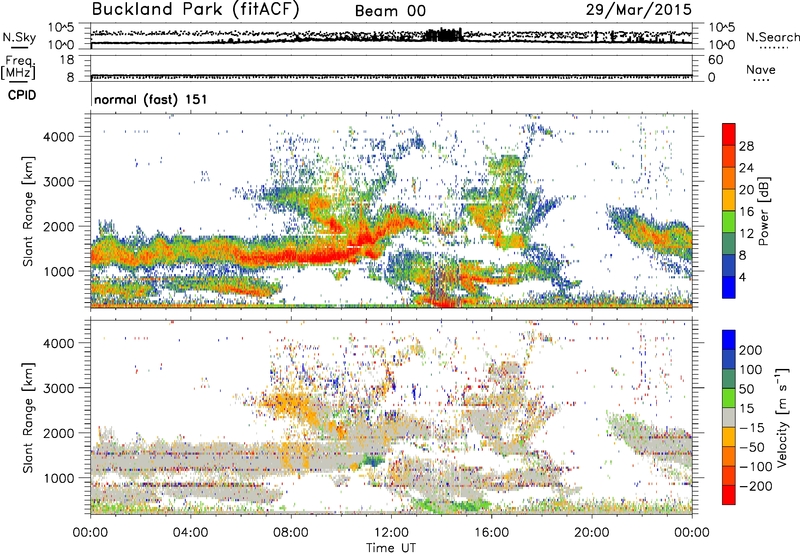Click the "Time UT" axis title

click(x=391, y=548)
